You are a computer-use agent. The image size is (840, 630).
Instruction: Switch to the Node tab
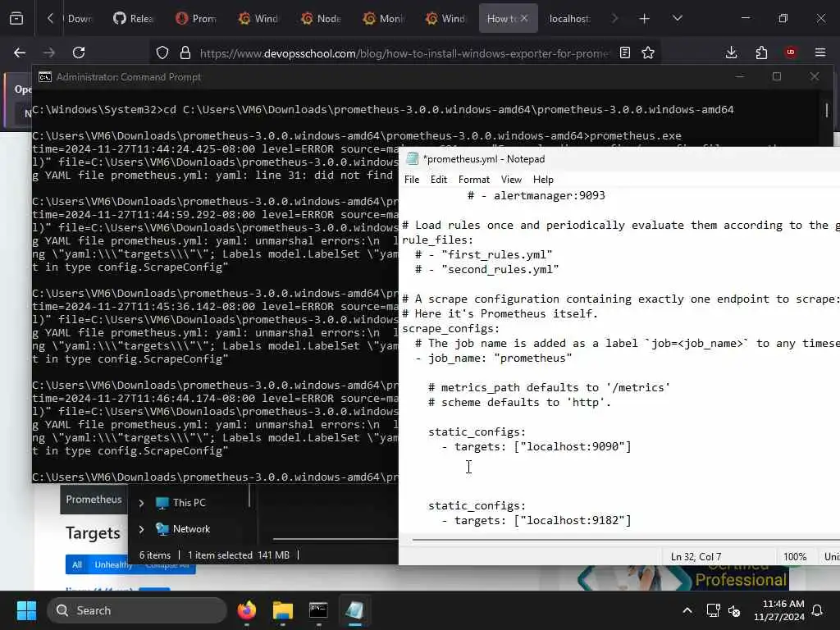pos(321,19)
